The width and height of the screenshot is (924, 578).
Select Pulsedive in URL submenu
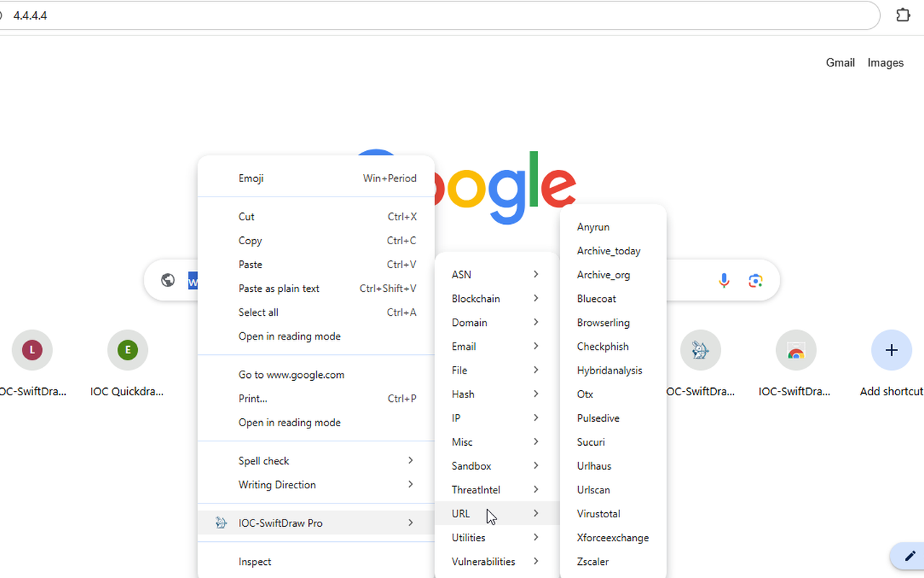point(613,418)
